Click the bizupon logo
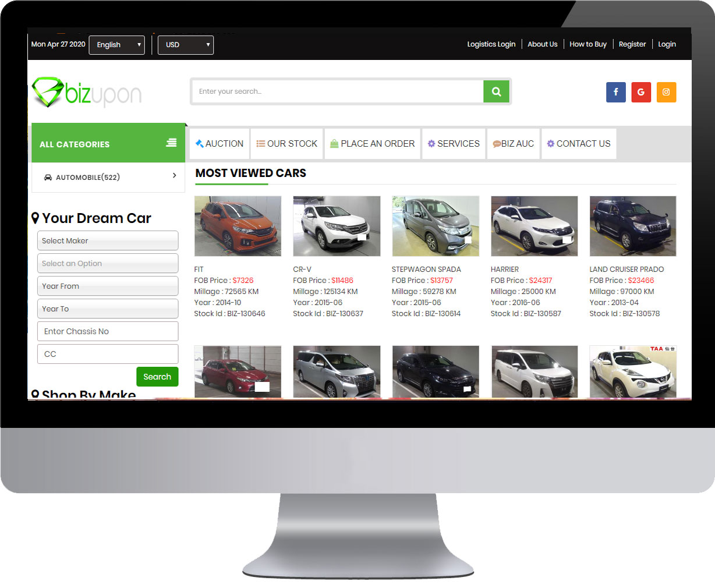Image resolution: width=715 pixels, height=588 pixels. (x=87, y=92)
